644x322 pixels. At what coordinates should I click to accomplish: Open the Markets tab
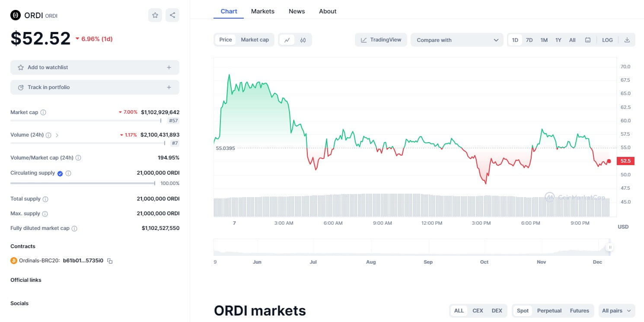pyautogui.click(x=263, y=11)
